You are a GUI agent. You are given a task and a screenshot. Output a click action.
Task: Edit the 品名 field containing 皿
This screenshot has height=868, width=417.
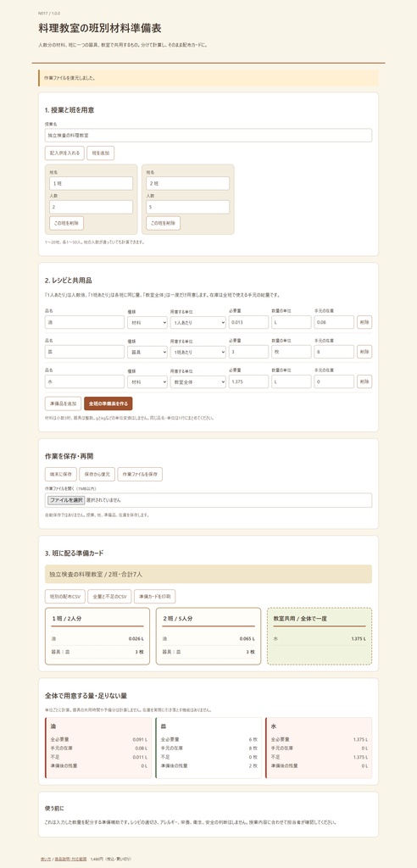pyautogui.click(x=85, y=352)
